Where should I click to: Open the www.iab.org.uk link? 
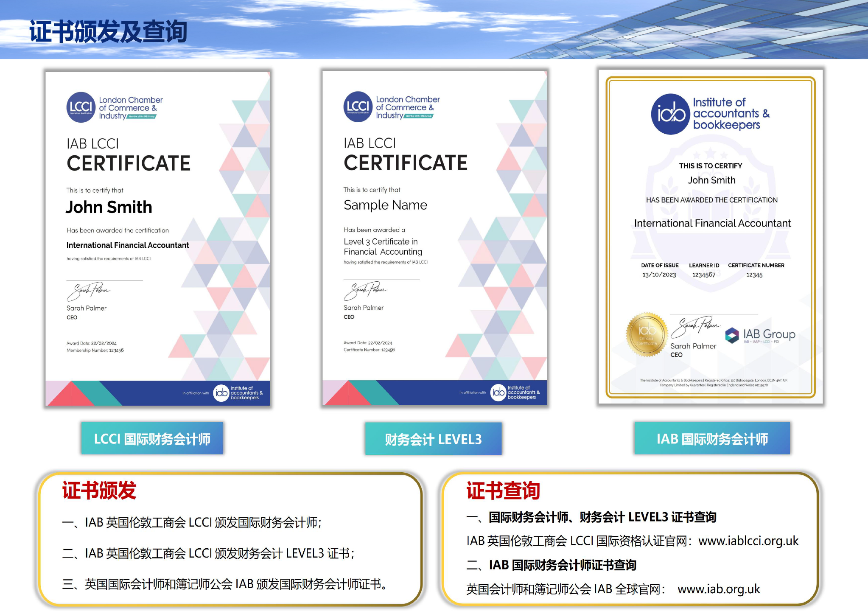(719, 589)
